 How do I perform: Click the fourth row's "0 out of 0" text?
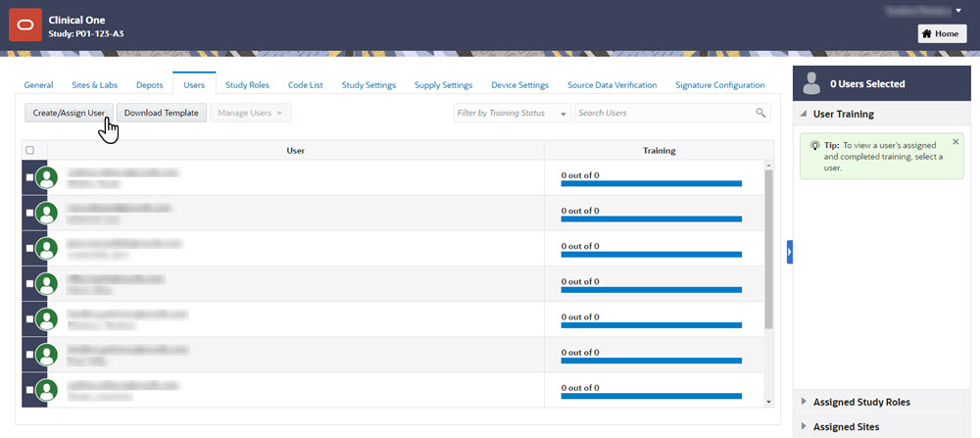tap(580, 282)
